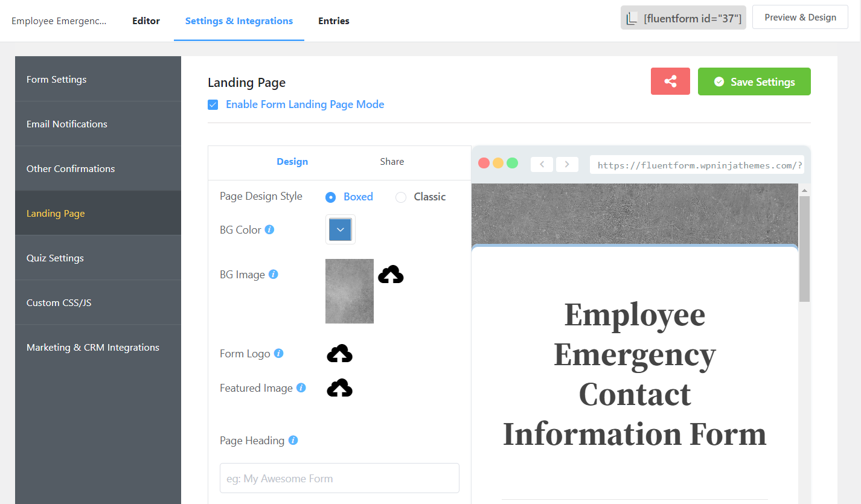Click the BG Color info tooltip icon
This screenshot has width=861, height=504.
[269, 229]
